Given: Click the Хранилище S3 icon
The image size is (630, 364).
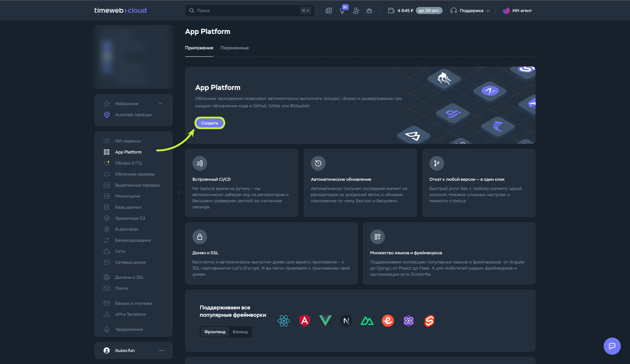Looking at the screenshot, I should coord(107,218).
